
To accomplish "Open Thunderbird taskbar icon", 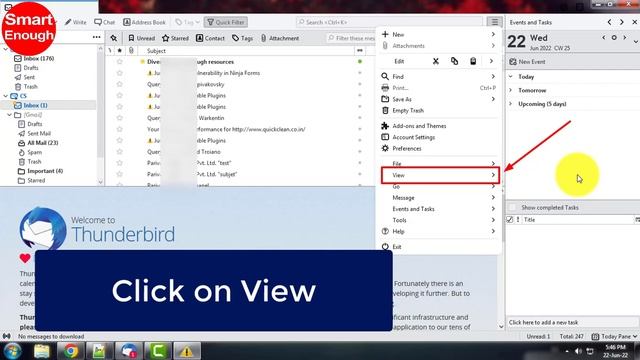I will click(x=129, y=351).
